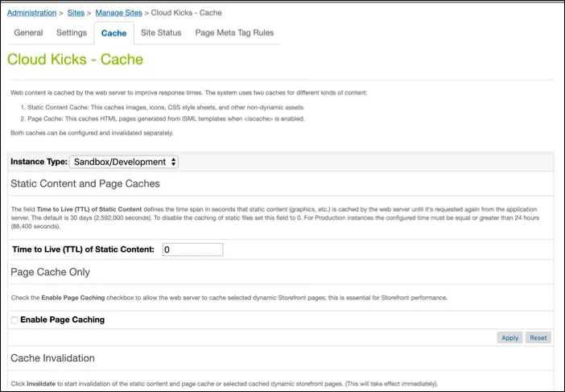The width and height of the screenshot is (565, 392).
Task: Click the Reset button
Action: (538, 337)
